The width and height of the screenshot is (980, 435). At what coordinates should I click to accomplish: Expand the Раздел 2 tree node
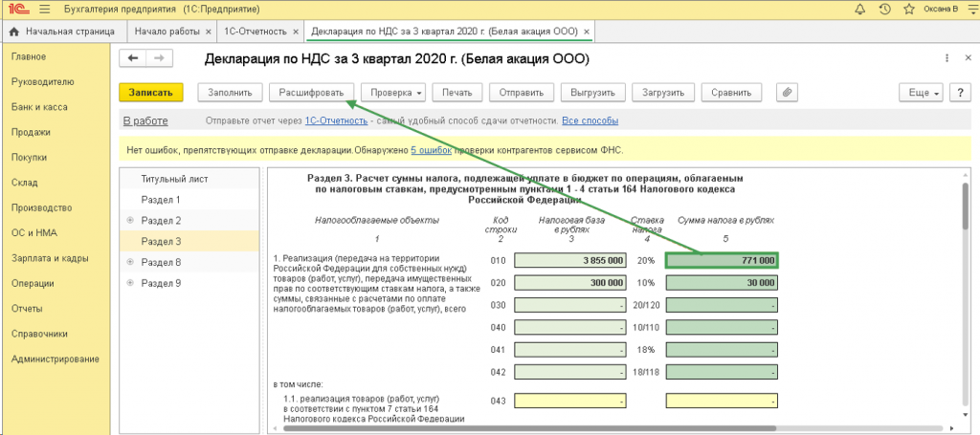130,220
